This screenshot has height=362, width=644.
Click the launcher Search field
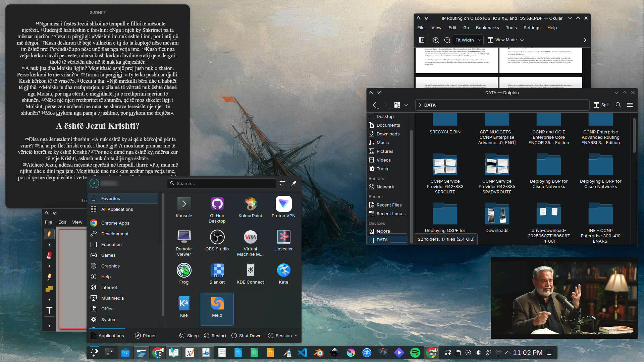click(221, 183)
